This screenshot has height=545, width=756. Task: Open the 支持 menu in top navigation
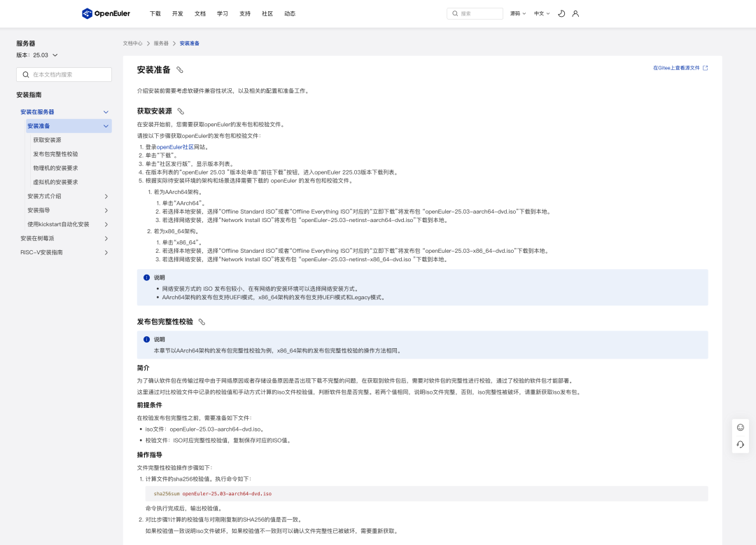tap(245, 13)
